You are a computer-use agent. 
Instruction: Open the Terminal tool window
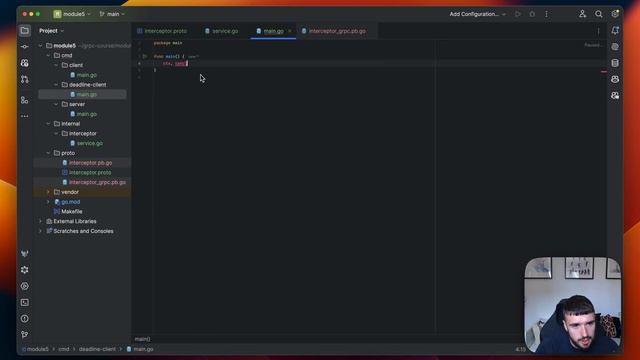point(25,302)
